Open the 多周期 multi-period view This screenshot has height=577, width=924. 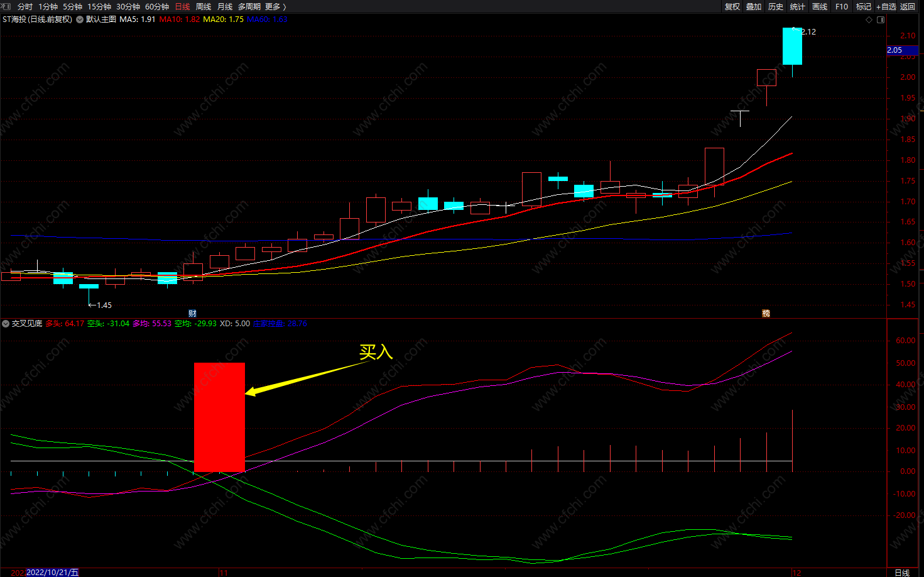click(x=249, y=6)
